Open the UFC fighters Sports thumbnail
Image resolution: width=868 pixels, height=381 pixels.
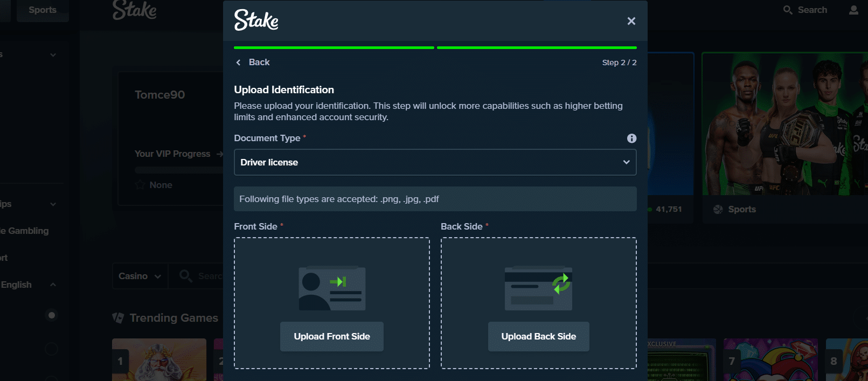click(x=784, y=124)
